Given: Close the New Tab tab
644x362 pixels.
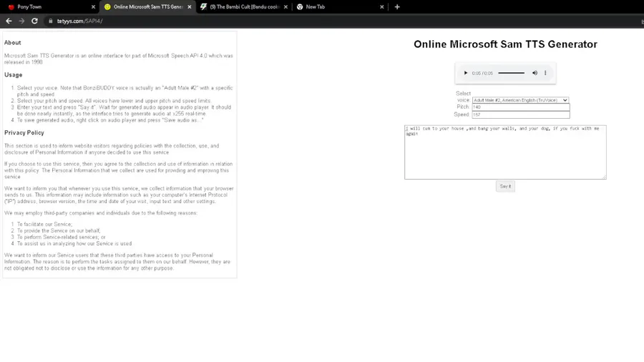Looking at the screenshot, I should [x=382, y=7].
